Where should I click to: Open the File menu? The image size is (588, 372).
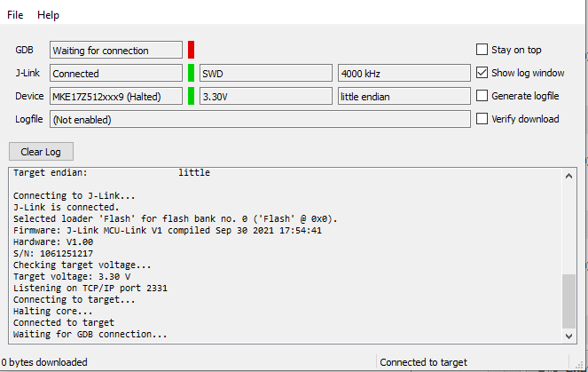[15, 15]
